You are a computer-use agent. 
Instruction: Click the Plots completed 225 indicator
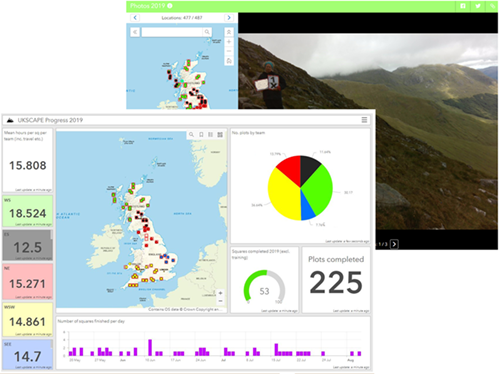click(336, 280)
